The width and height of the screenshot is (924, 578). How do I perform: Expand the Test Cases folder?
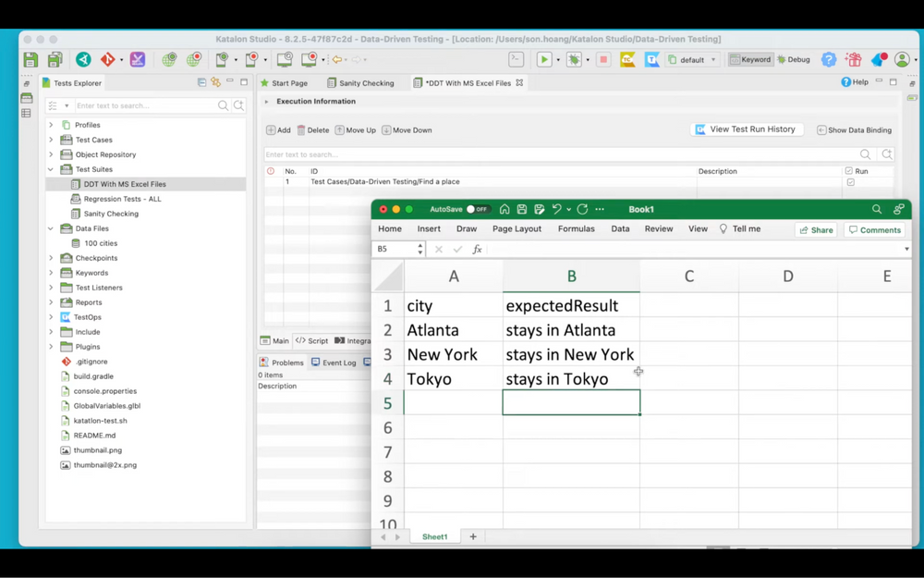[51, 140]
